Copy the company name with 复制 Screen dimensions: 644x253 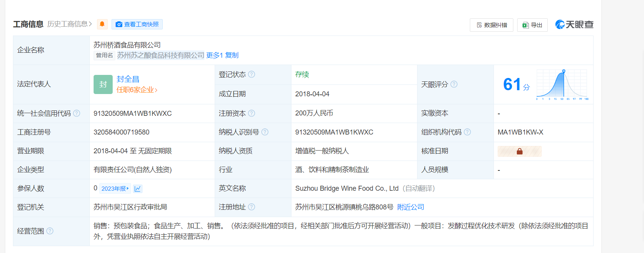click(x=232, y=55)
